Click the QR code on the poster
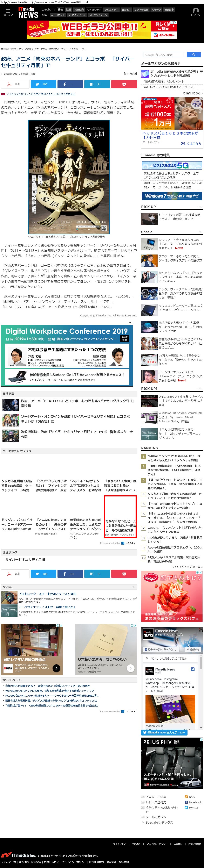This screenshot has width=204, height=868. coord(104,228)
